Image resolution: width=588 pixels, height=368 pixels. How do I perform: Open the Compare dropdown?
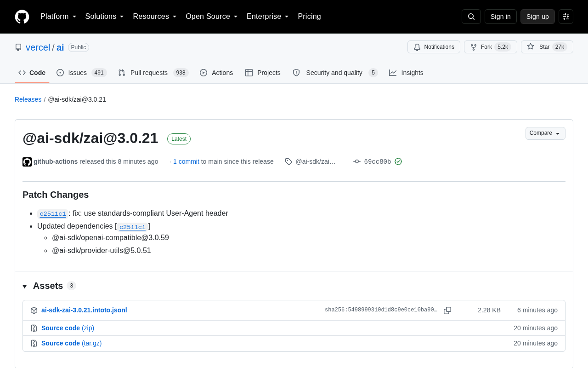[x=545, y=133]
